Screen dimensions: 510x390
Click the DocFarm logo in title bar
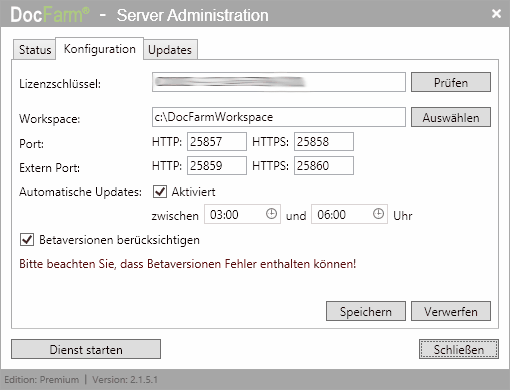click(x=50, y=15)
